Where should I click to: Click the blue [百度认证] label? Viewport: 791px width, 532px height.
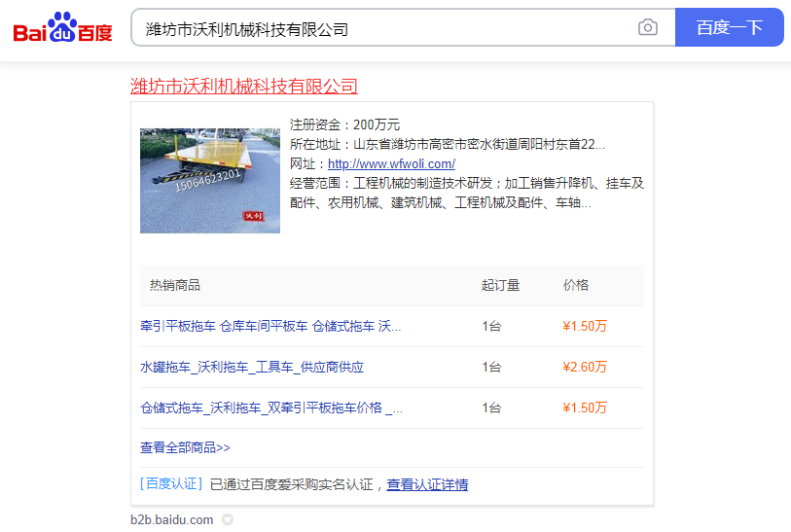171,484
